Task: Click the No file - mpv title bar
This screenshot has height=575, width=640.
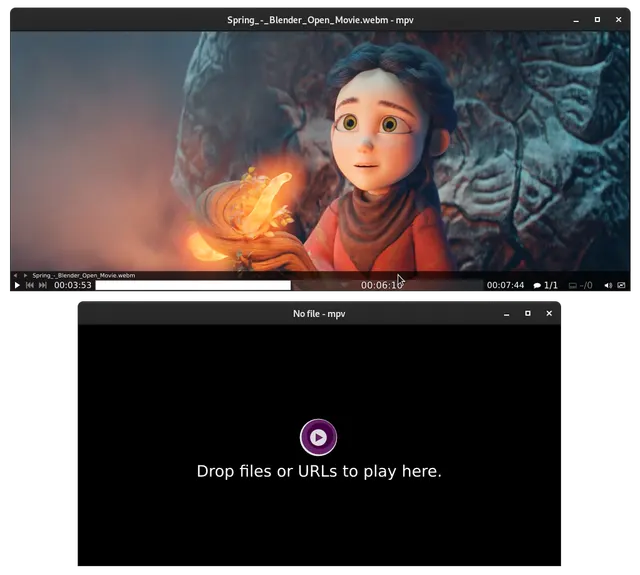Action: (319, 313)
